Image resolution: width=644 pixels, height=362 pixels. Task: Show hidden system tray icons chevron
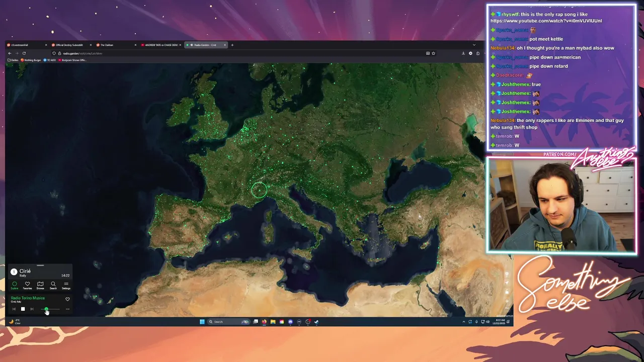pyautogui.click(x=464, y=322)
